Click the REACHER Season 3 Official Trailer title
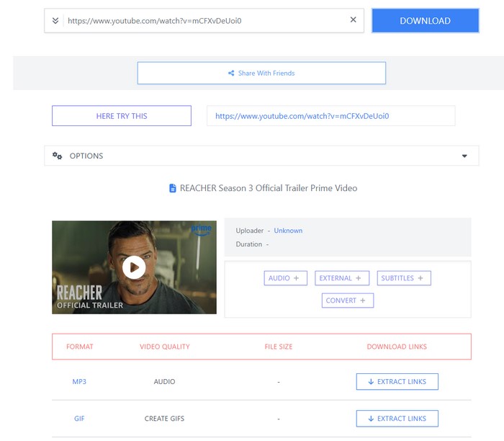 (x=269, y=188)
